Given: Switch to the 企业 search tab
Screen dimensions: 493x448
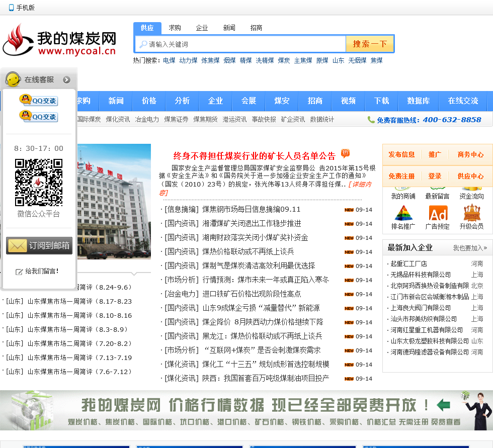Looking at the screenshot, I should click(202, 28).
